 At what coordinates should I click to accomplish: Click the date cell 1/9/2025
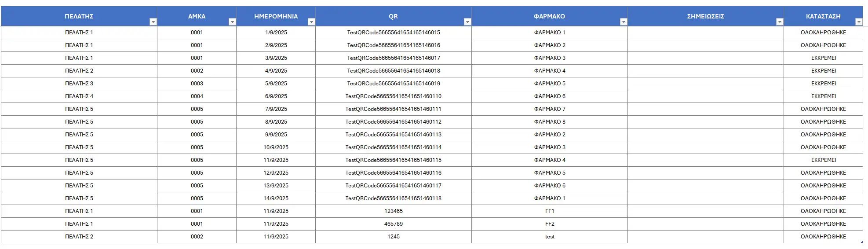pyautogui.click(x=276, y=33)
